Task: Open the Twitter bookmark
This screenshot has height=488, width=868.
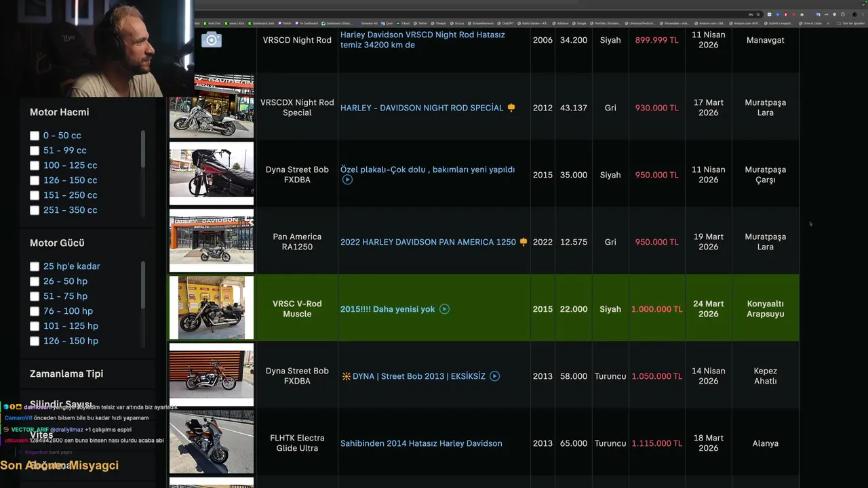Action: 420,23
